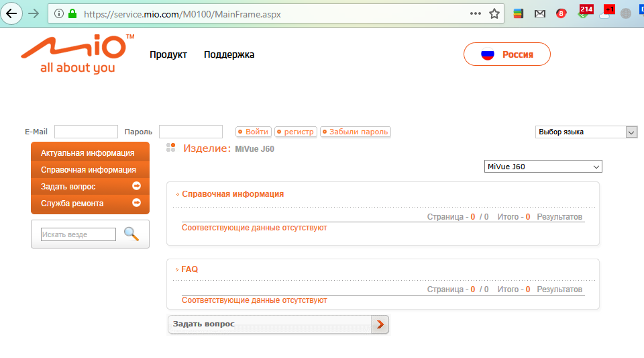Select Актуальная информация in the sidebar
Viewport: 644px width, 358px height.
click(x=87, y=153)
